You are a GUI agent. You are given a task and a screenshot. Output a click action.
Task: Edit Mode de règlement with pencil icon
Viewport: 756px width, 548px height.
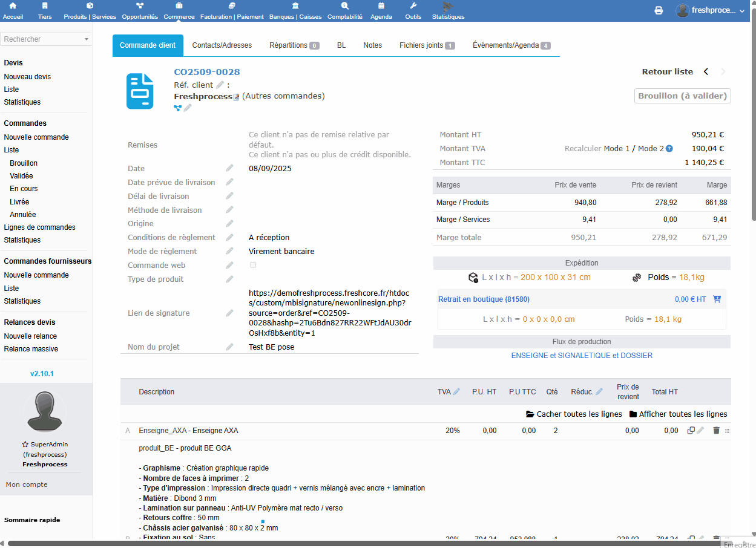pos(229,251)
